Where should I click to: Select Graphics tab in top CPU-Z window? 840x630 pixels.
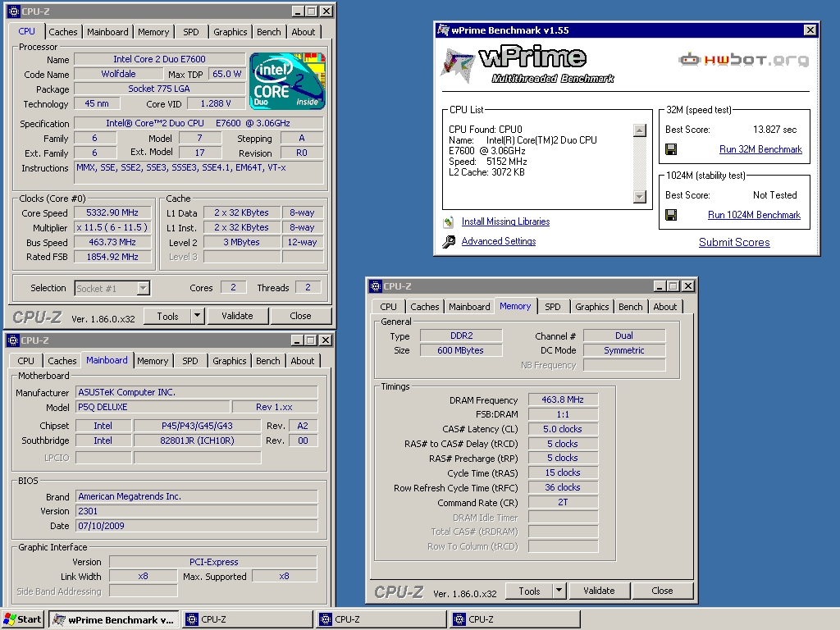click(x=230, y=32)
